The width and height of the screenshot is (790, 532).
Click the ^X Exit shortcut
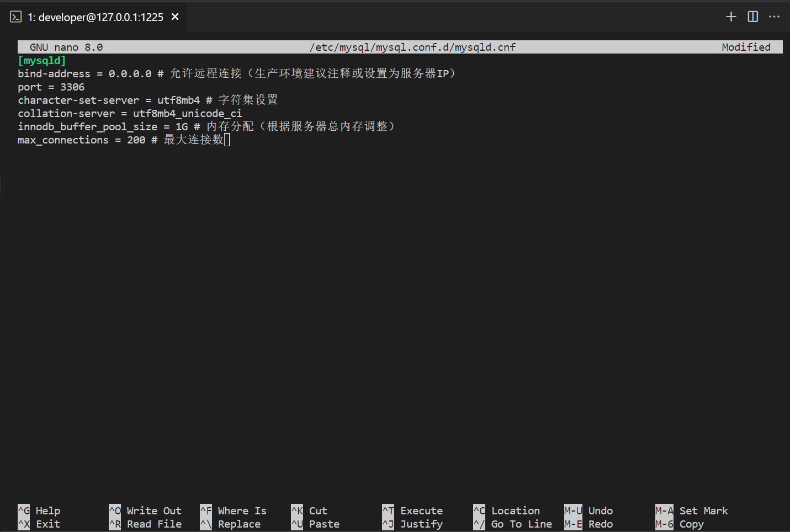[x=39, y=524]
